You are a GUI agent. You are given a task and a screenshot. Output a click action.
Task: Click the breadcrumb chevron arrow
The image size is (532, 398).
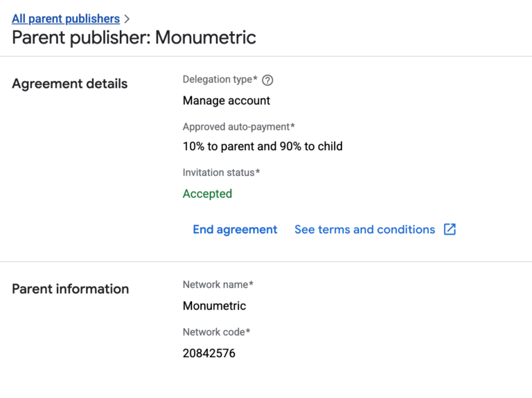point(127,19)
